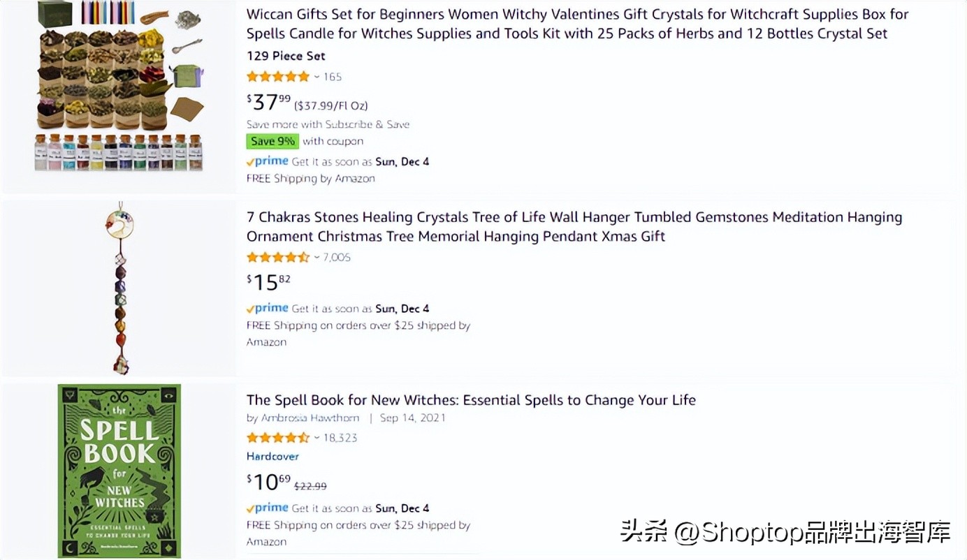Open author Ambrosia Hawthorn link
This screenshot has width=967, height=560.
(x=310, y=418)
